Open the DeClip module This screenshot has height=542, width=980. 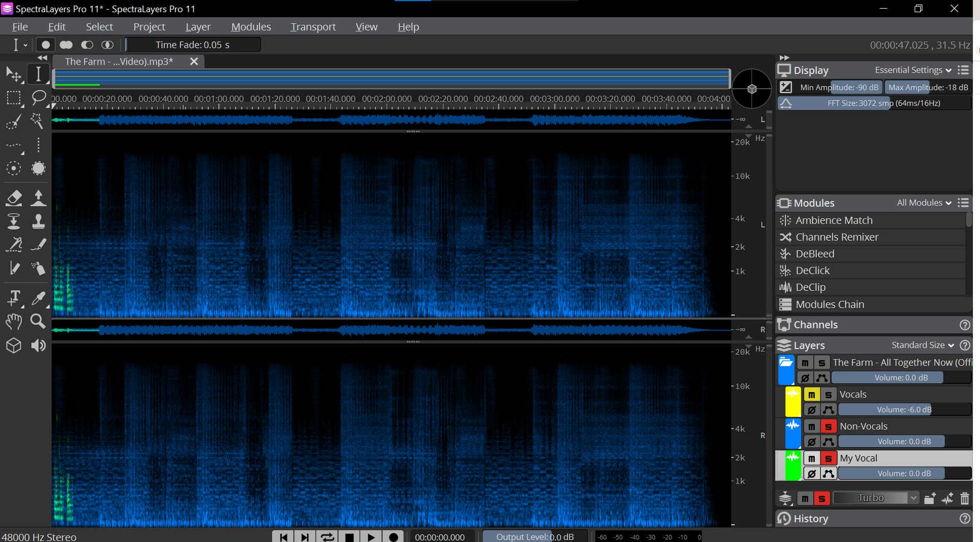point(871,287)
